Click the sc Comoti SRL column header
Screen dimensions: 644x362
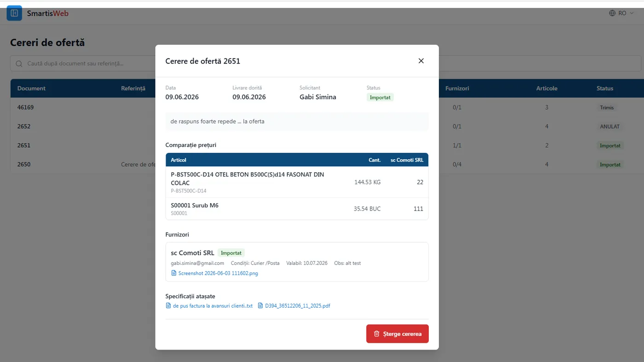[x=407, y=160]
